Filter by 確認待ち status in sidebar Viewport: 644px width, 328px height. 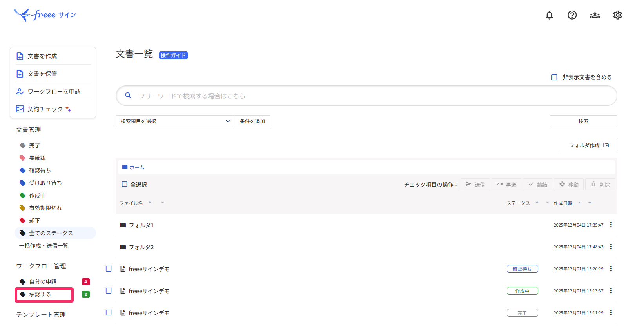40,170
